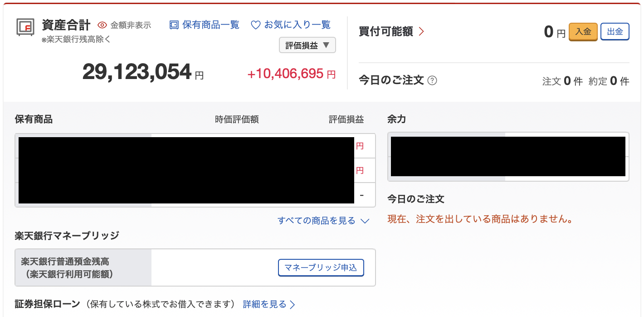Click the +10,406,695 円 gain figure

point(291,74)
